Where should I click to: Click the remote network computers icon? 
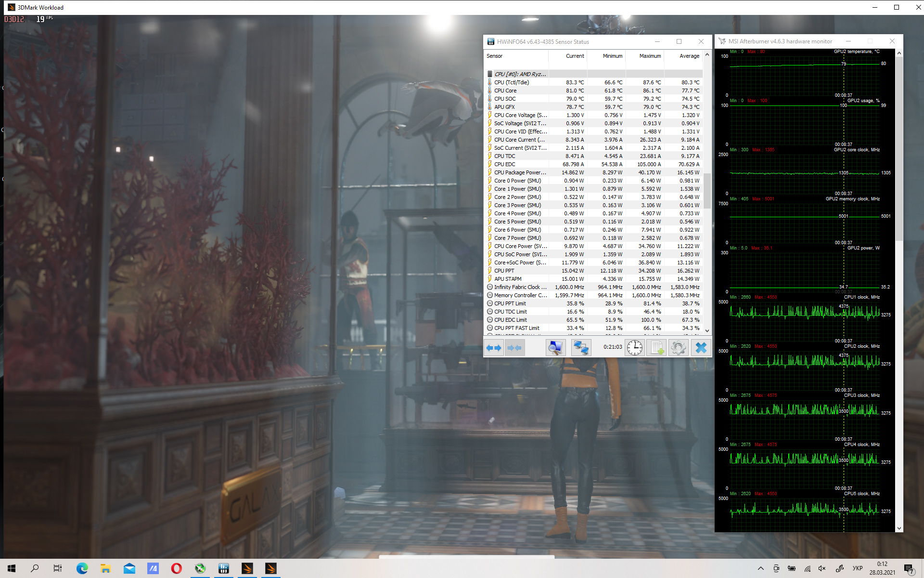pyautogui.click(x=581, y=348)
